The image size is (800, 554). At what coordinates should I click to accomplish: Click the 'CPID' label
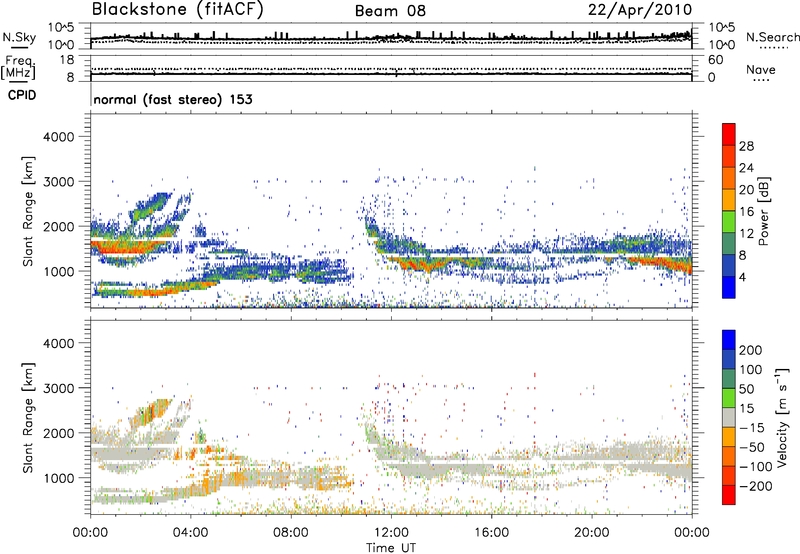22,95
